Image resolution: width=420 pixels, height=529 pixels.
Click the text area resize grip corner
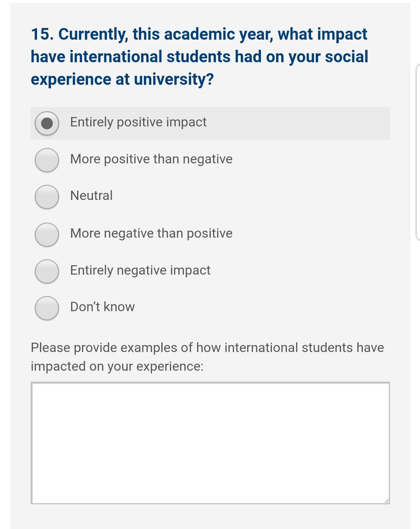pyautogui.click(x=386, y=500)
